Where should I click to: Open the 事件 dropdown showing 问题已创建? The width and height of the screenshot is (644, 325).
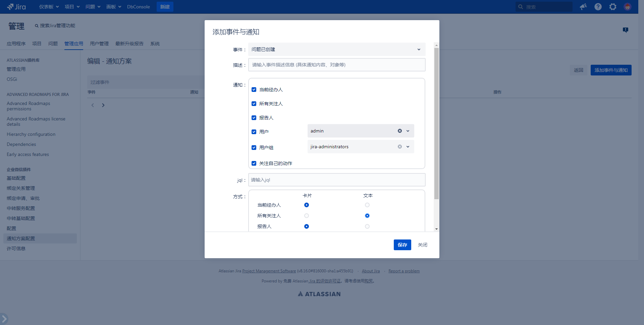336,49
